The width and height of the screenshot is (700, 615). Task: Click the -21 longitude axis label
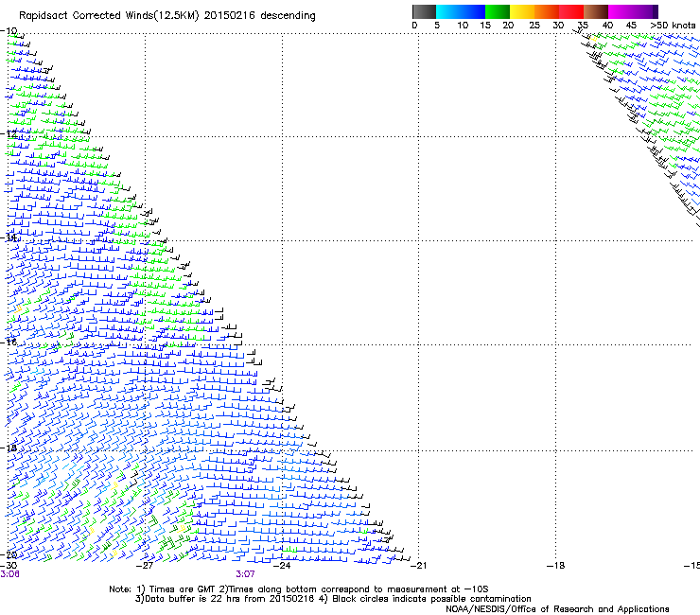pyautogui.click(x=418, y=566)
